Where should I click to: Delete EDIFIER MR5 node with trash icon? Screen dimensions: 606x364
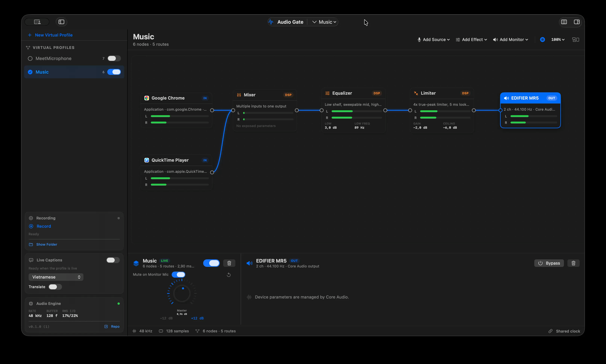[573, 263]
